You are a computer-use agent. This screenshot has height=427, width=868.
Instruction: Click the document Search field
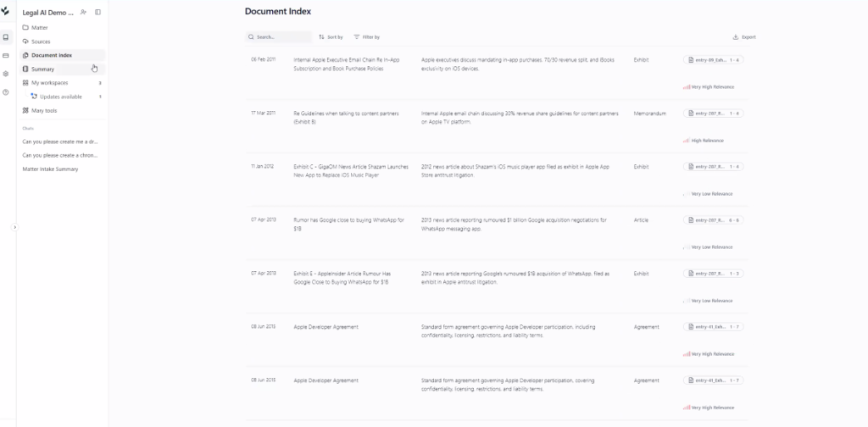pos(278,37)
